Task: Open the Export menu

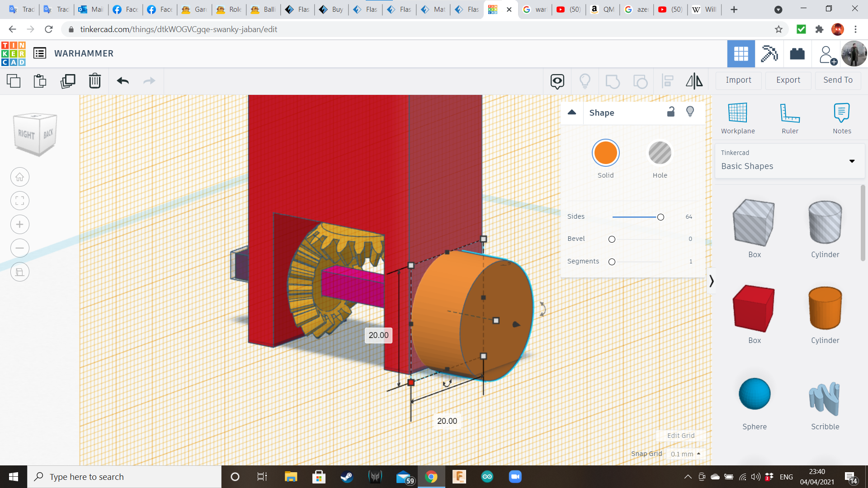Action: pyautogui.click(x=788, y=80)
